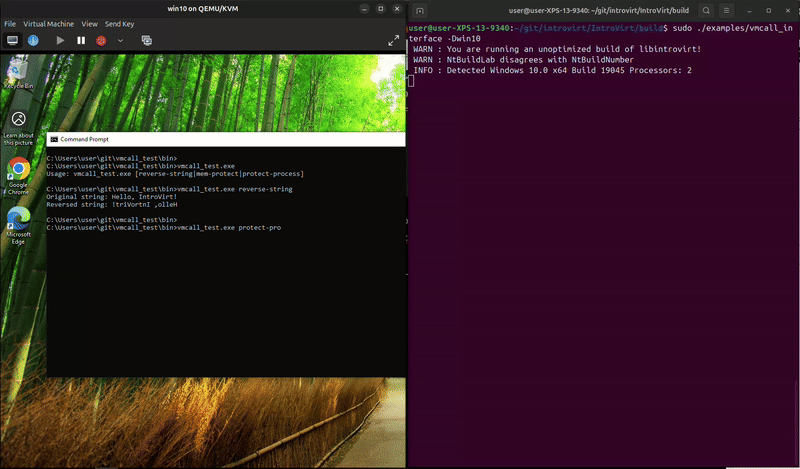This screenshot has width=800, height=469.
Task: Click the red Shut Down power icon
Action: point(101,40)
